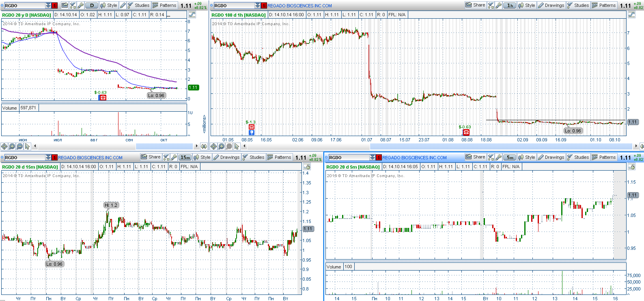Open the symbol dropdown arrow on the 15m chart
This screenshot has height=301, width=644.
pyautogui.click(x=48, y=158)
